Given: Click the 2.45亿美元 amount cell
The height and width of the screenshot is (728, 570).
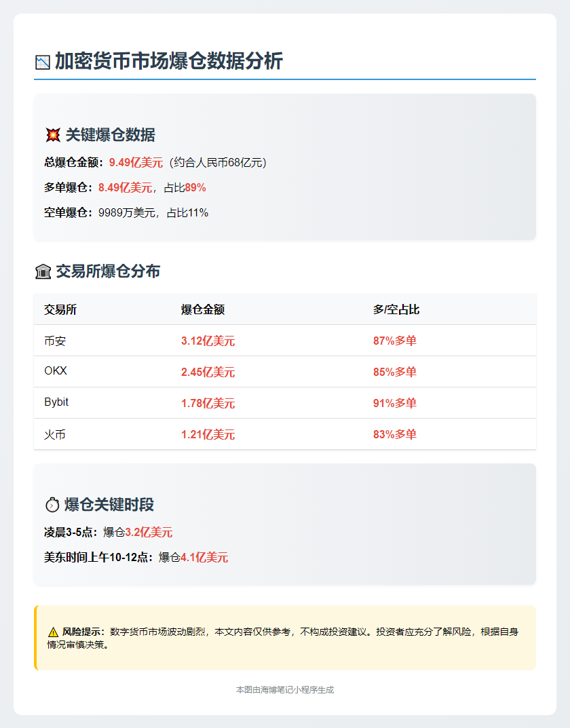Looking at the screenshot, I should click(x=208, y=372).
